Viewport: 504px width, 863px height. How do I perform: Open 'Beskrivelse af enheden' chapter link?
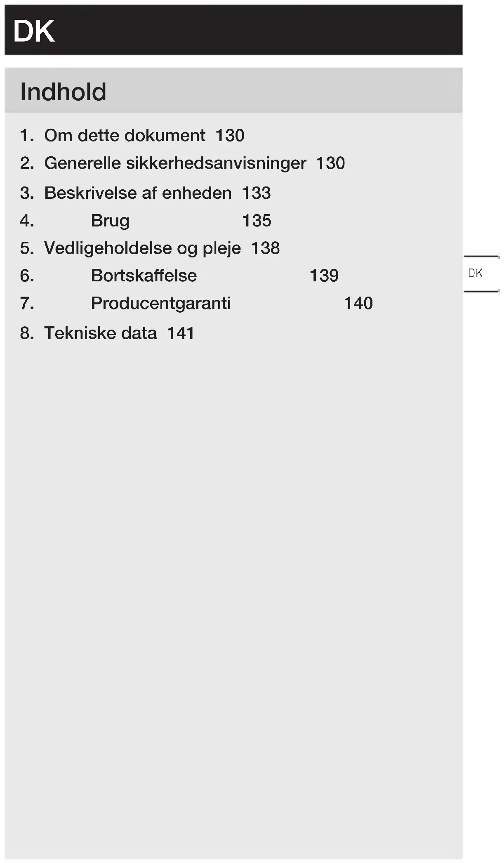(138, 193)
